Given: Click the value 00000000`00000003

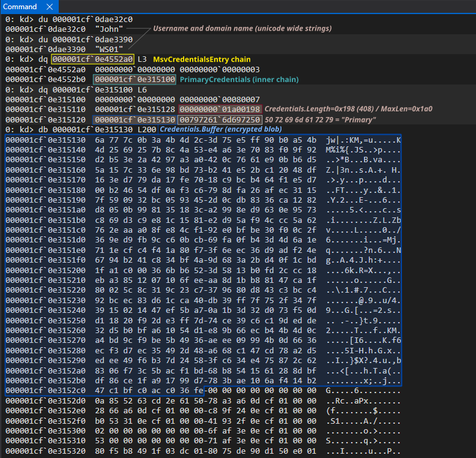Looking at the screenshot, I should [220, 70].
